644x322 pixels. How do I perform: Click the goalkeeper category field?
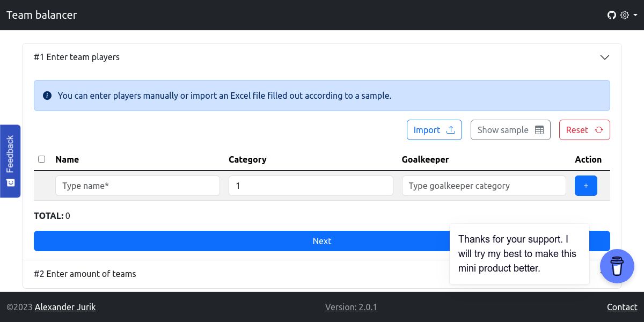pyautogui.click(x=484, y=186)
